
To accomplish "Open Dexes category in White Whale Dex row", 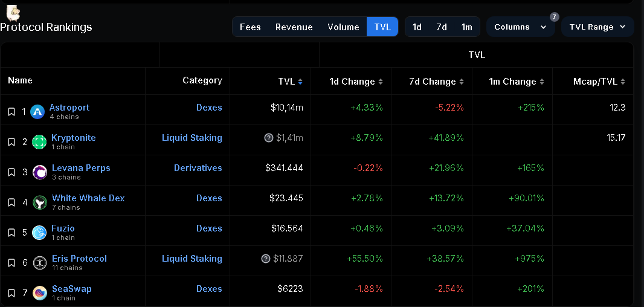I will coord(209,198).
